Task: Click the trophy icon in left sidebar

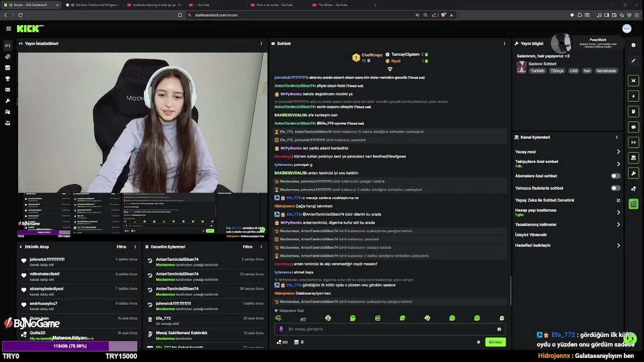Action: pyautogui.click(x=8, y=78)
